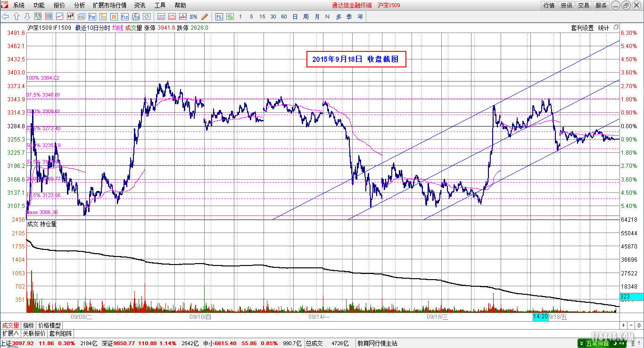Select the pencil drawing tool icon
Screen dimensions: 644x348
pos(204,17)
